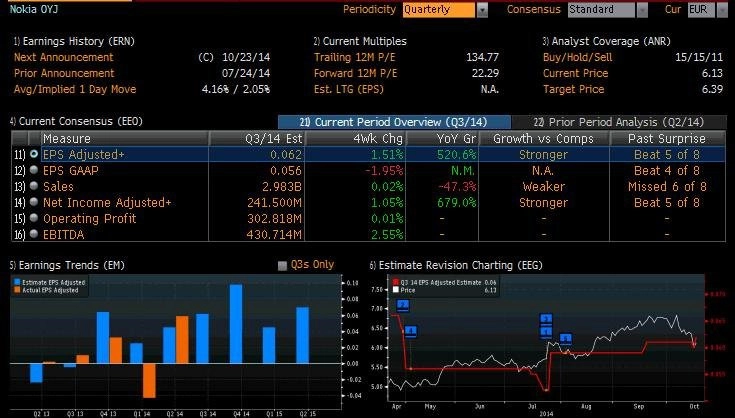Click the Q3/14 Est column header
The height and width of the screenshot is (418, 735).
click(x=257, y=139)
